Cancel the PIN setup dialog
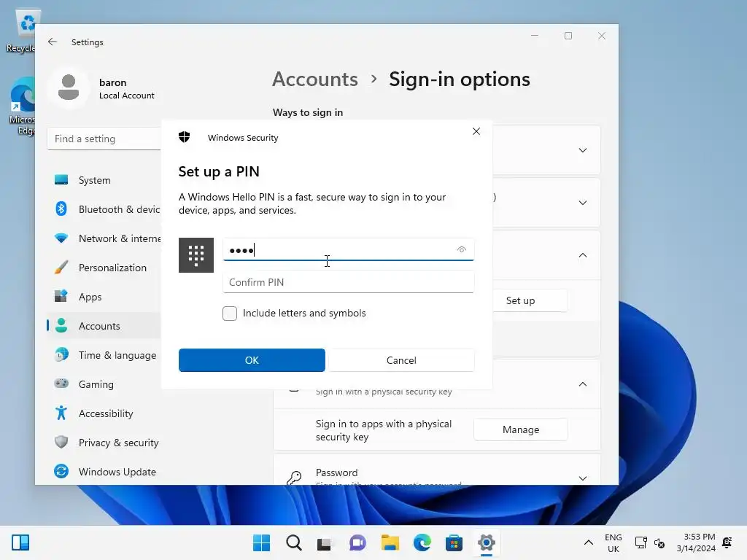747x560 pixels. point(401,360)
